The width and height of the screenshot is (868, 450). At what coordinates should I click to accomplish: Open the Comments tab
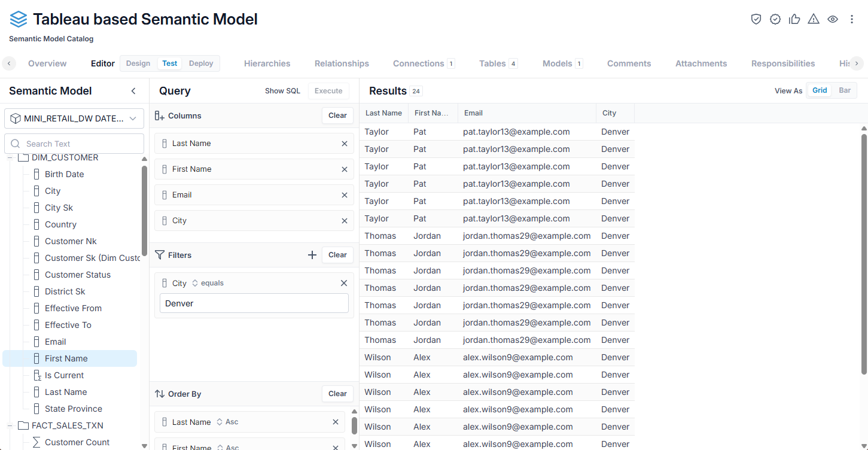coord(629,63)
